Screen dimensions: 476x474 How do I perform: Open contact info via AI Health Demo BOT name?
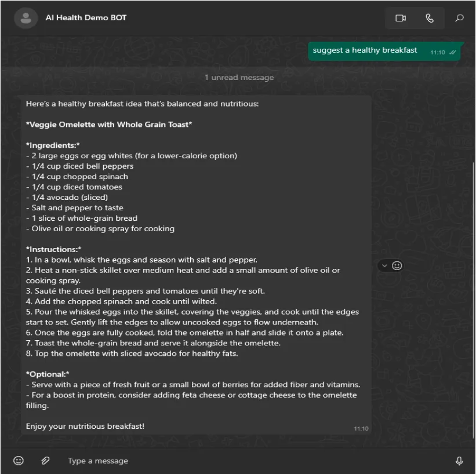point(86,17)
